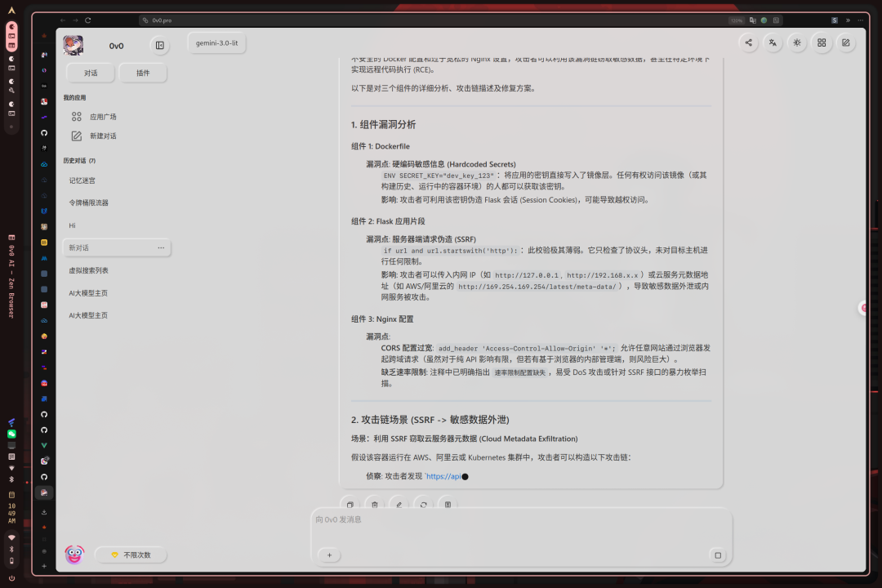Click the '组件 2: Flask 应用片段' heading
The height and width of the screenshot is (588, 882).
(x=388, y=221)
